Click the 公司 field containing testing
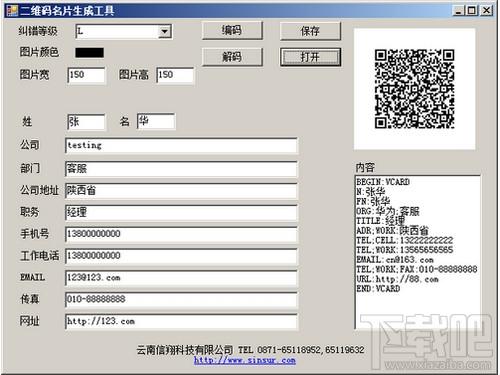Viewport: 500px width, 375px height. click(181, 146)
